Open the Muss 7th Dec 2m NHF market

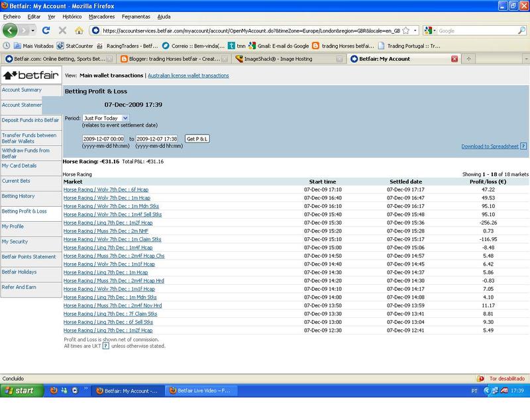pos(106,231)
